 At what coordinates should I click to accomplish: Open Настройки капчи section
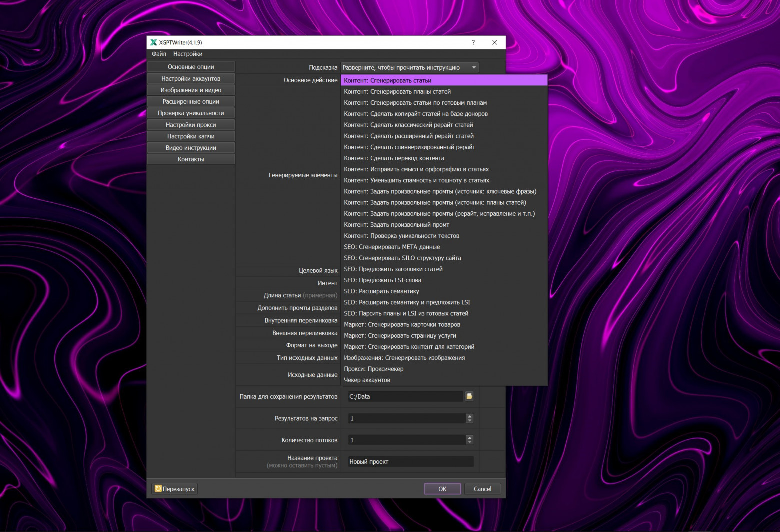pos(191,136)
